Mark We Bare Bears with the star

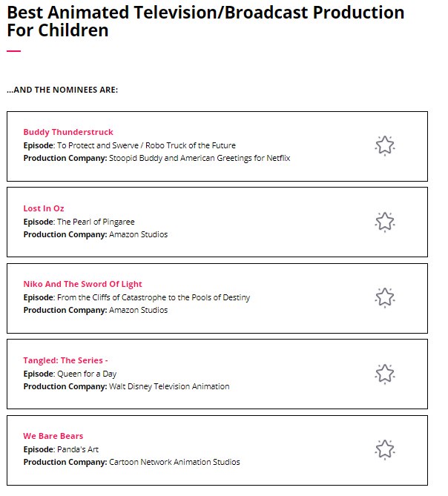(384, 449)
